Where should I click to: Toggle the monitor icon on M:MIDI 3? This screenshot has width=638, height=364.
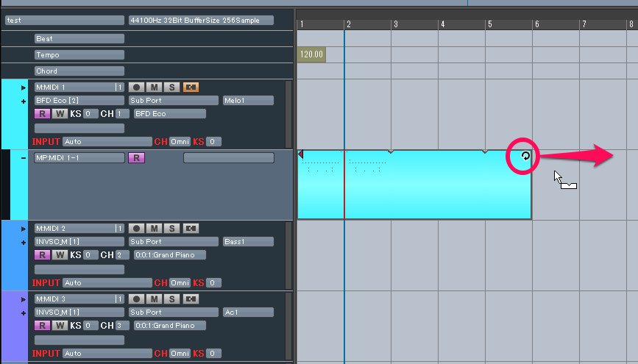[x=191, y=299]
